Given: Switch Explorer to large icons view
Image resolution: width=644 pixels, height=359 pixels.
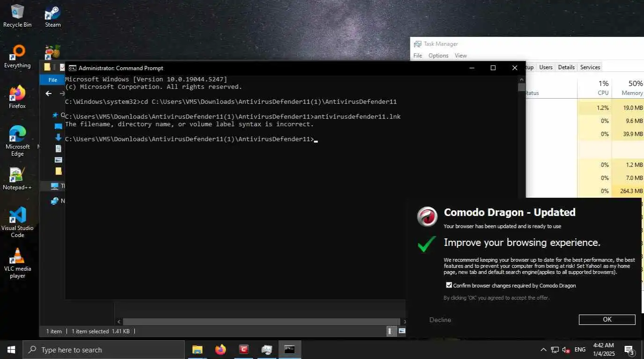Looking at the screenshot, I should [x=401, y=331].
